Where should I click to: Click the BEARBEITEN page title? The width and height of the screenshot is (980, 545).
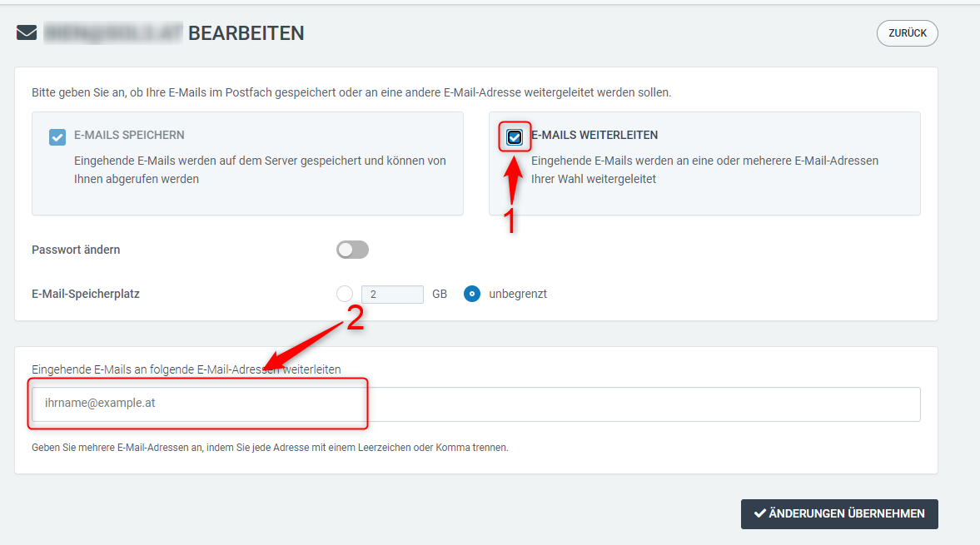246,33
